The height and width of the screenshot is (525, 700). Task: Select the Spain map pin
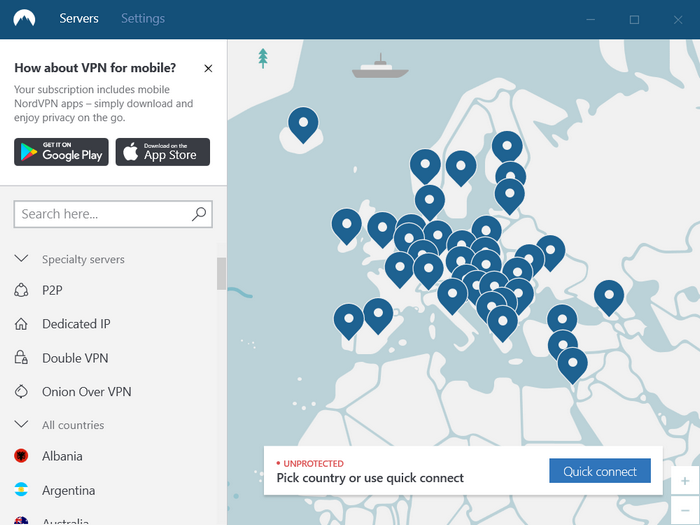pos(378,316)
